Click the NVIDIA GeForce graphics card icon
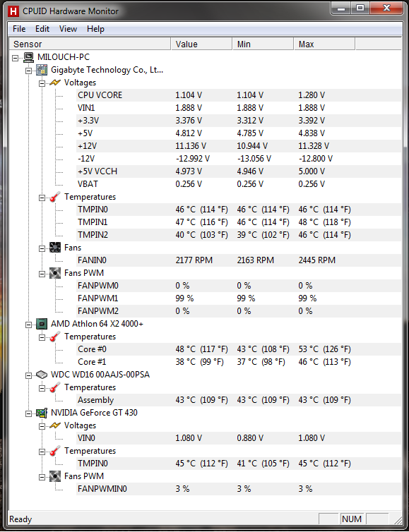This screenshot has height=532, width=409. point(42,413)
